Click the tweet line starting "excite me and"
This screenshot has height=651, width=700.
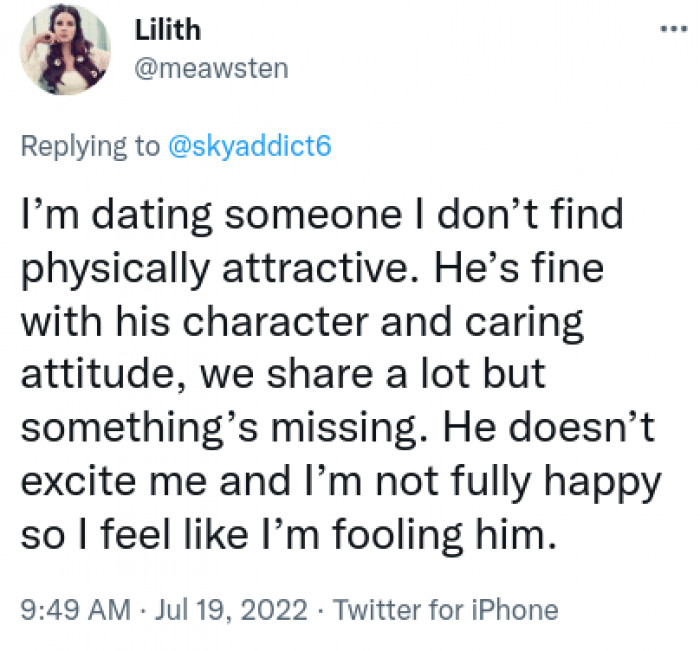click(x=340, y=483)
